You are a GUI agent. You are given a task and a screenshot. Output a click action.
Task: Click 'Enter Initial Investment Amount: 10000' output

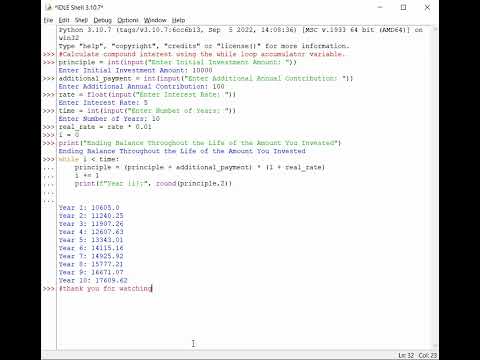point(135,70)
